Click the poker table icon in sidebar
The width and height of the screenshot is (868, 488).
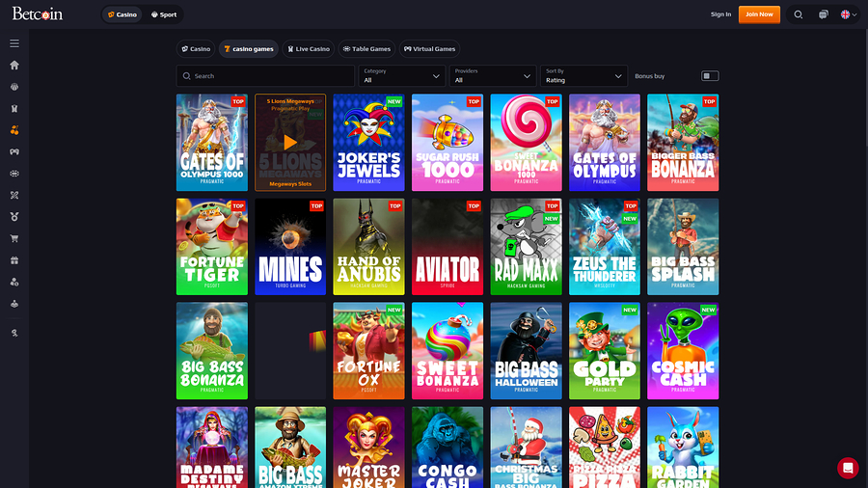click(14, 174)
